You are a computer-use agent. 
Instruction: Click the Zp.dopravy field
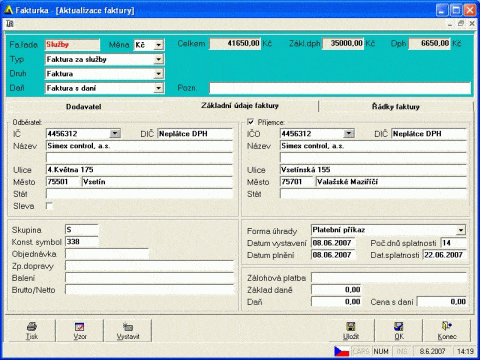click(x=150, y=266)
